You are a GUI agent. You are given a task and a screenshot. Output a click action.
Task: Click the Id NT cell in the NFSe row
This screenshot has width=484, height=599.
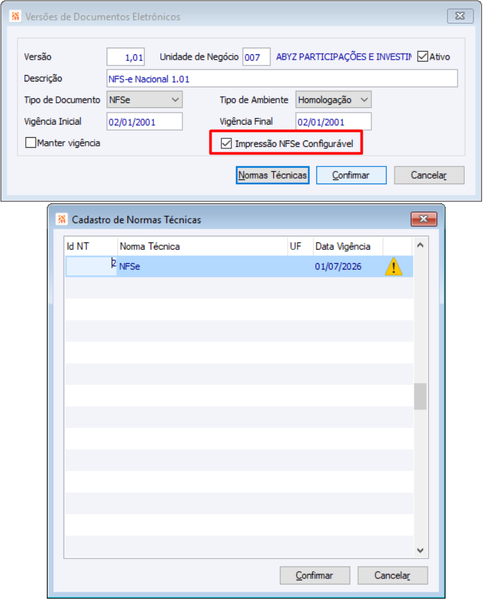pyautogui.click(x=91, y=266)
